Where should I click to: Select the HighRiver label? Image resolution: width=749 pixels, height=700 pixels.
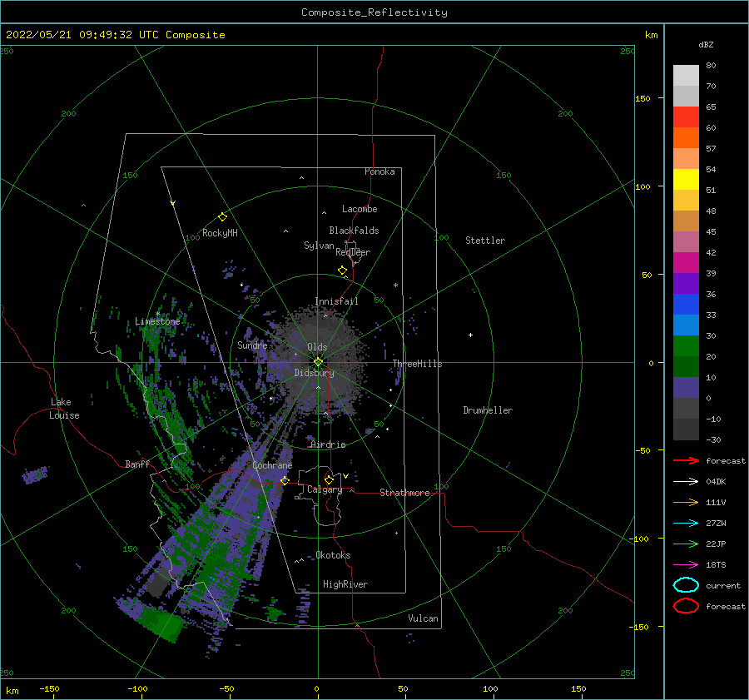(345, 584)
